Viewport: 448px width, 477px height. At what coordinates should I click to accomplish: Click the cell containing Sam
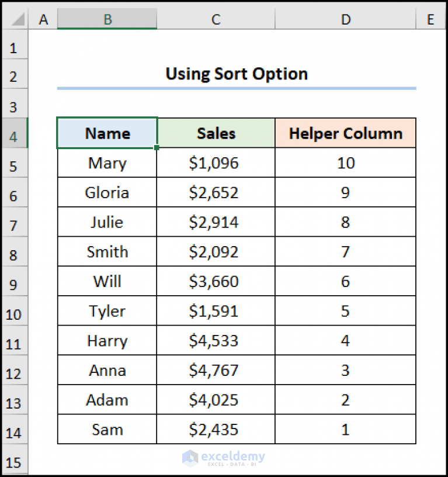[x=107, y=429]
